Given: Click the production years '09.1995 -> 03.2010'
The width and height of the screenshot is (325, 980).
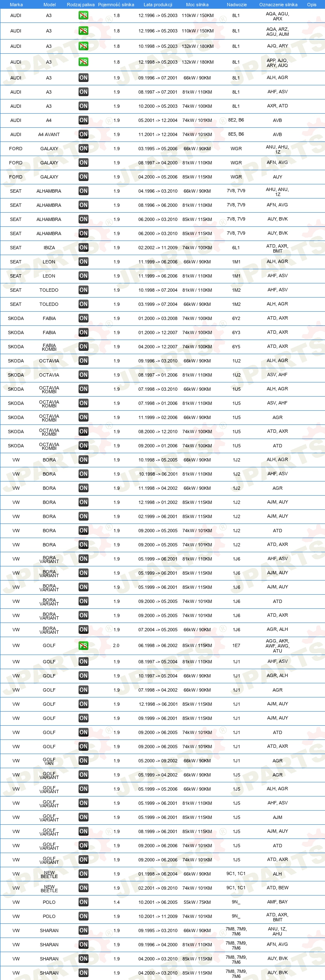Looking at the screenshot, I should pyautogui.click(x=158, y=930).
